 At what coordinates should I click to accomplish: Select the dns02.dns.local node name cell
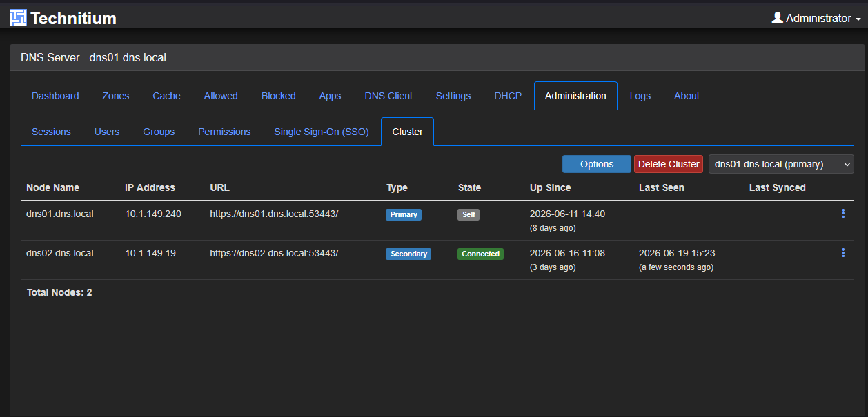pyautogui.click(x=59, y=253)
